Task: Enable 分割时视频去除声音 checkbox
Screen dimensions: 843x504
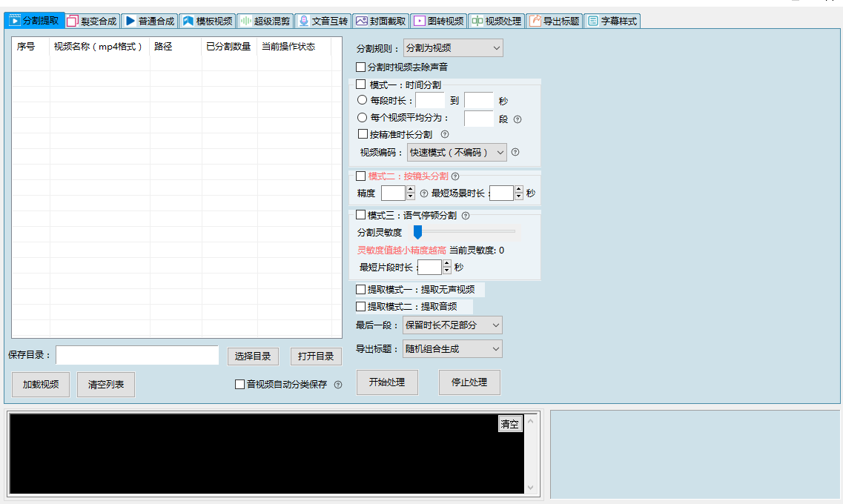Action: [360, 67]
